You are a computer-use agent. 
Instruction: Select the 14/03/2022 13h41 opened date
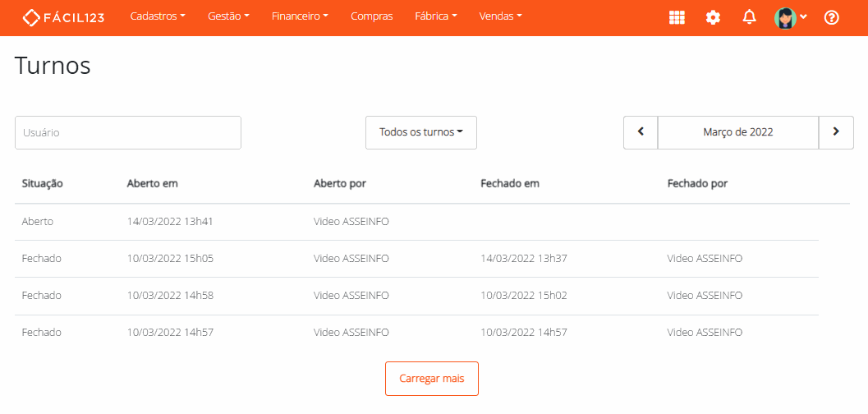point(170,222)
